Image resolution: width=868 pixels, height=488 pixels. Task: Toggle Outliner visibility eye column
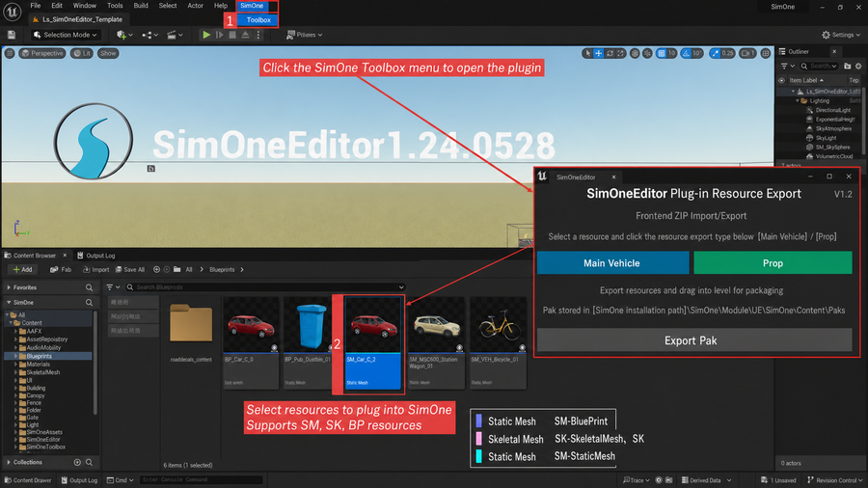tap(781, 80)
